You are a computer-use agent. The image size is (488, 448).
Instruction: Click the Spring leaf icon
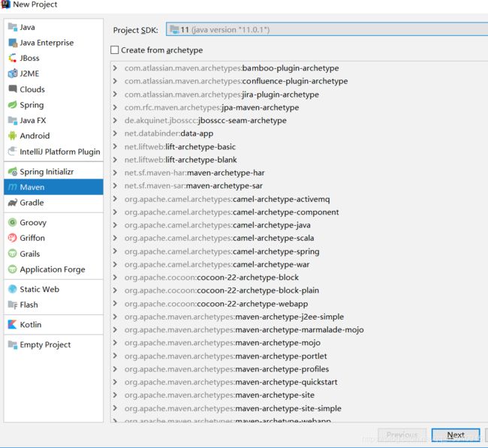click(x=13, y=105)
